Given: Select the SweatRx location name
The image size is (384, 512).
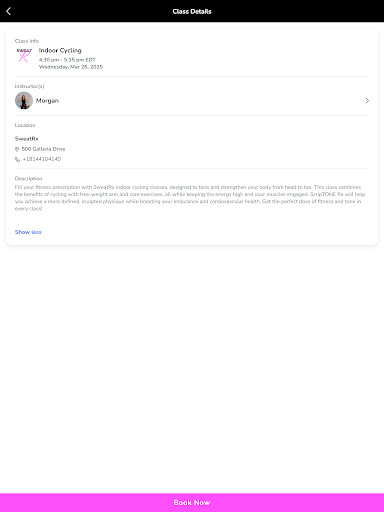Looking at the screenshot, I should pyautogui.click(x=26, y=139).
